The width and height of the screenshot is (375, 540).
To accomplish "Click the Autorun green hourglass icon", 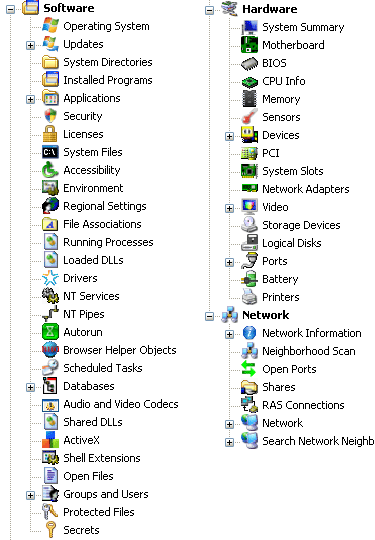I will pos(50,332).
